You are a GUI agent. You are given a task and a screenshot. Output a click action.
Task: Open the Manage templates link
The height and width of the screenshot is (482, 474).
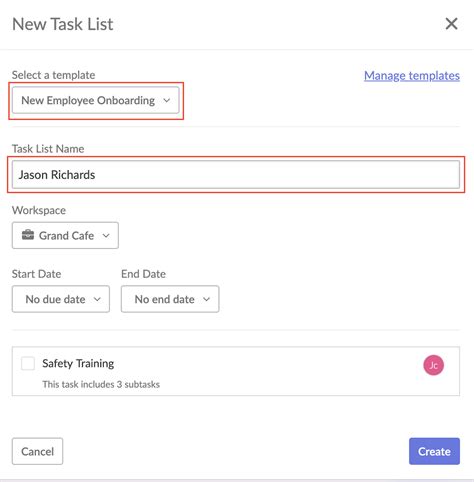pos(412,76)
